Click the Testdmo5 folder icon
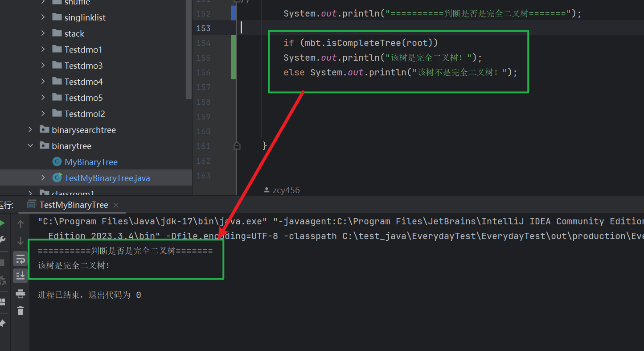The image size is (644, 351). click(x=57, y=98)
